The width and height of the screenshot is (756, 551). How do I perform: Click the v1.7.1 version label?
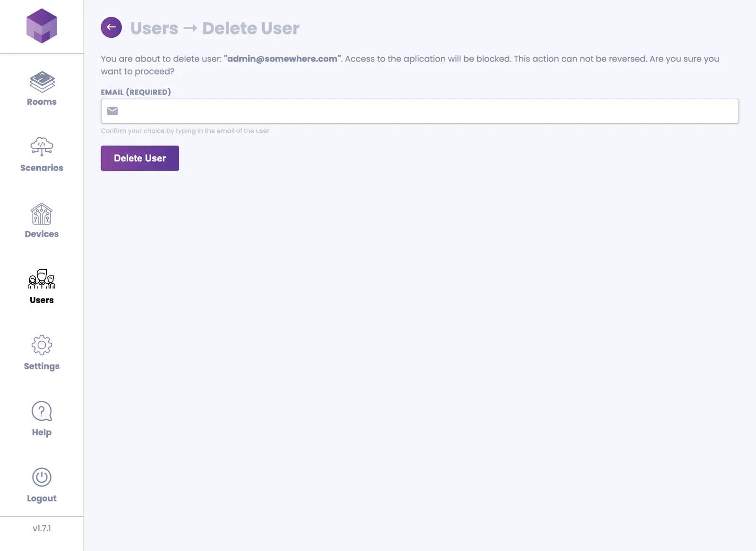pyautogui.click(x=42, y=528)
